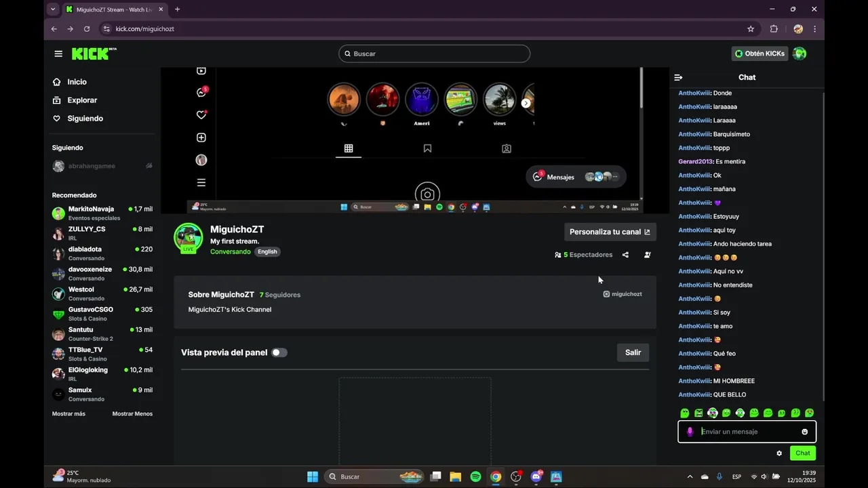
Task: Pick the first plain green blob emote
Action: coord(685,413)
